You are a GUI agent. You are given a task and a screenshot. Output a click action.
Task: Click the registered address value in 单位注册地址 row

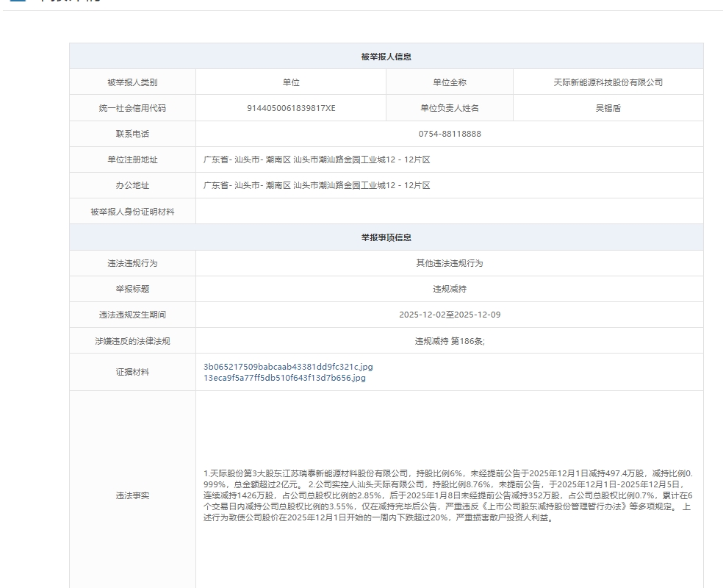click(x=317, y=160)
